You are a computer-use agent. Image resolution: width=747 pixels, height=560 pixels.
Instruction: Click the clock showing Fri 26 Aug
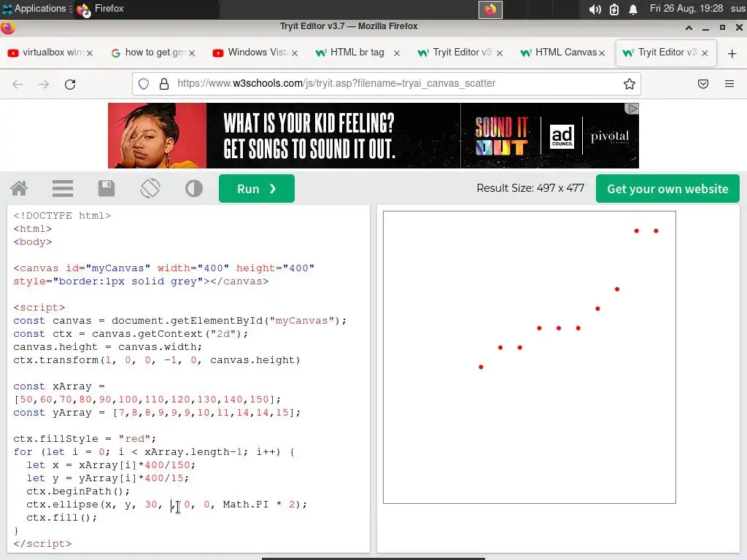point(686,9)
